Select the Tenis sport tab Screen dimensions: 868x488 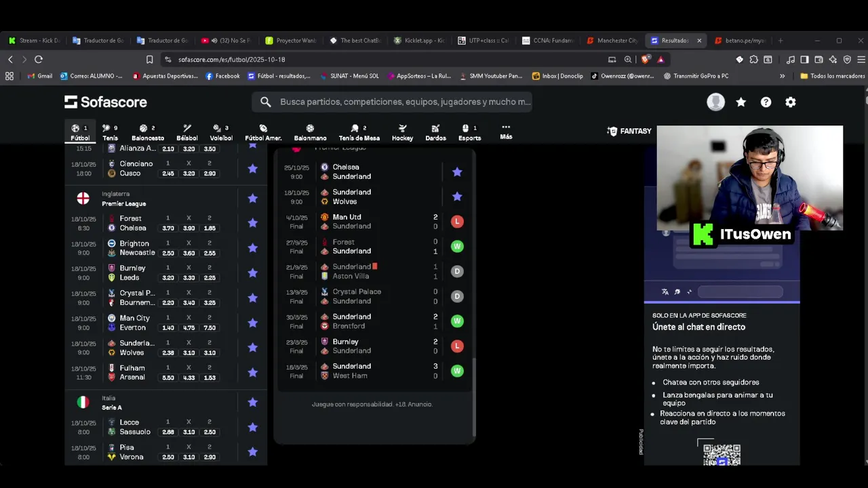110,132
